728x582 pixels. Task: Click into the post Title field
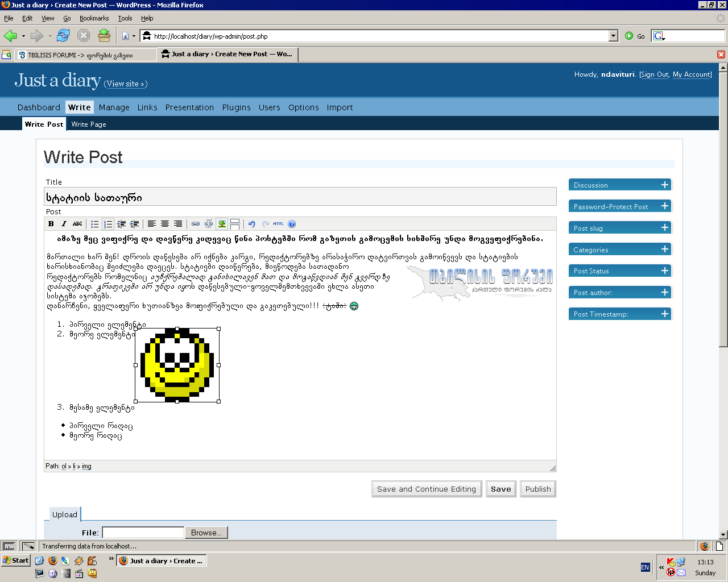point(300,197)
